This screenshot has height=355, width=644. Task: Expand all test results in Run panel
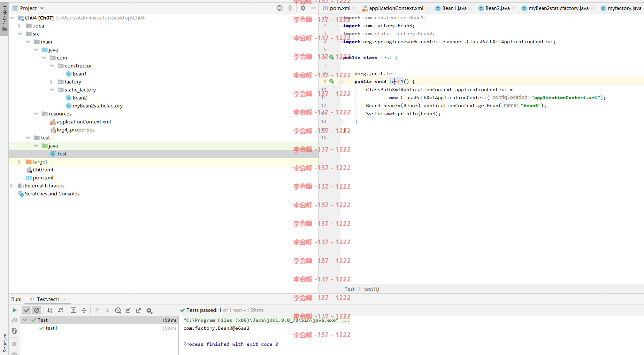point(73,310)
